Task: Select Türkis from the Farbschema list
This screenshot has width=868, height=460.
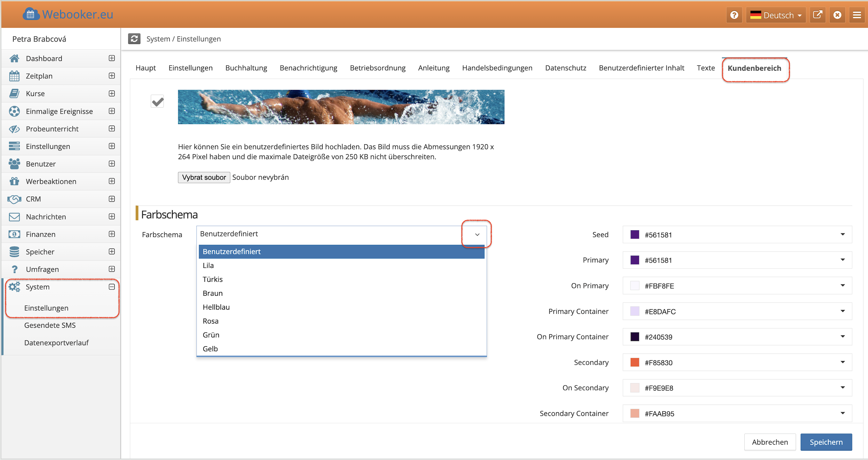Action: (212, 279)
